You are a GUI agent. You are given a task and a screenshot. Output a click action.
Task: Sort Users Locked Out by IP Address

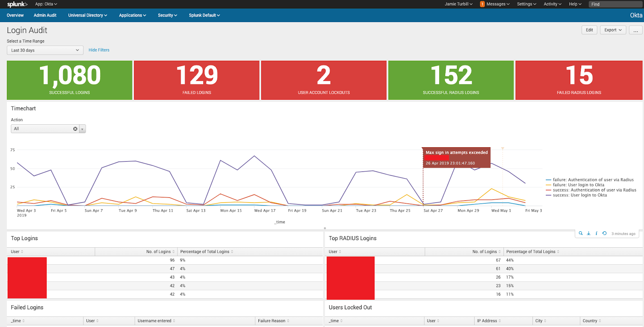503,321
